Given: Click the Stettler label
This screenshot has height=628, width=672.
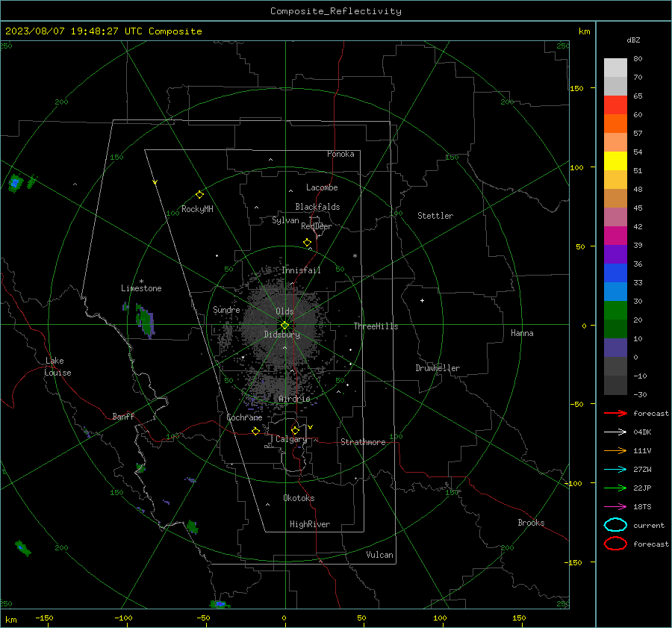Looking at the screenshot, I should click(435, 216).
